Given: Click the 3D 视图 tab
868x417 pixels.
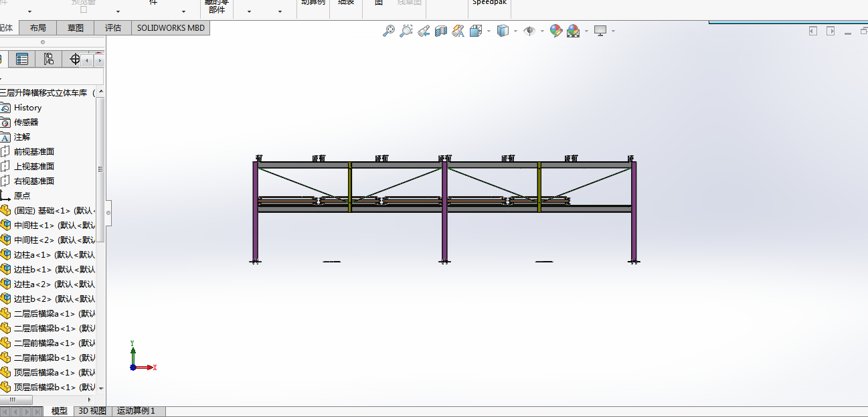Looking at the screenshot, I should tap(92, 411).
